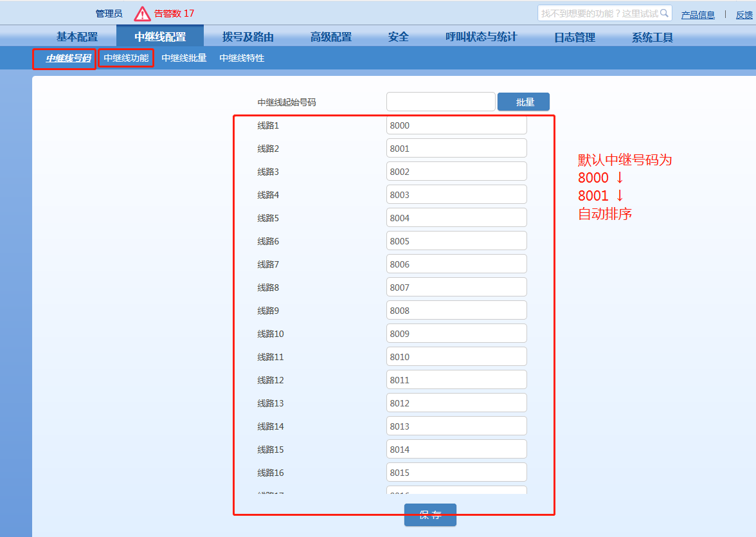756x537 pixels.
Task: Open the 系统工具 tab
Action: click(652, 37)
